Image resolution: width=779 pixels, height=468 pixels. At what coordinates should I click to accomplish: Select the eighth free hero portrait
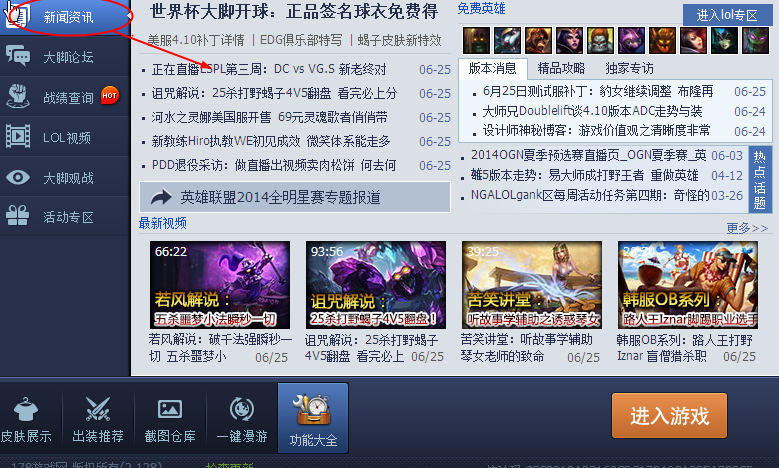(x=694, y=40)
